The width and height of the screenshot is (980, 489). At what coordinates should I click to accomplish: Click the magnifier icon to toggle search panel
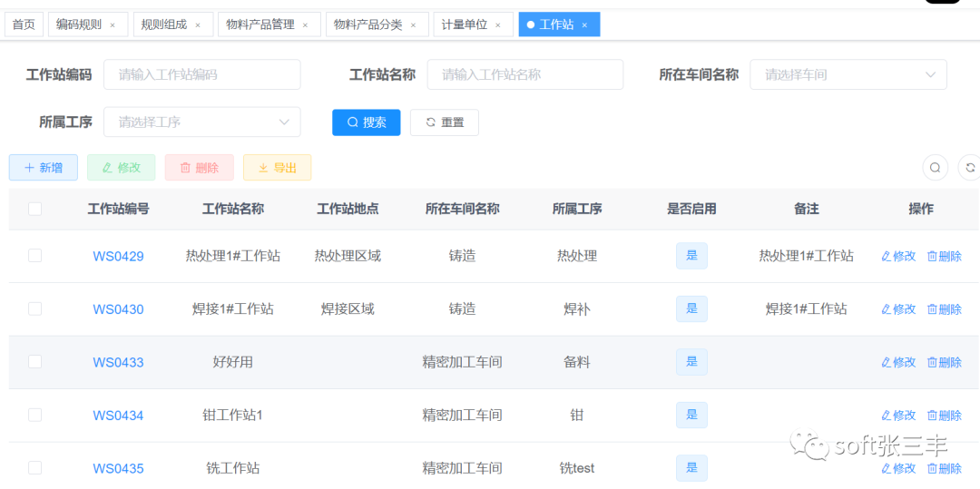click(935, 168)
